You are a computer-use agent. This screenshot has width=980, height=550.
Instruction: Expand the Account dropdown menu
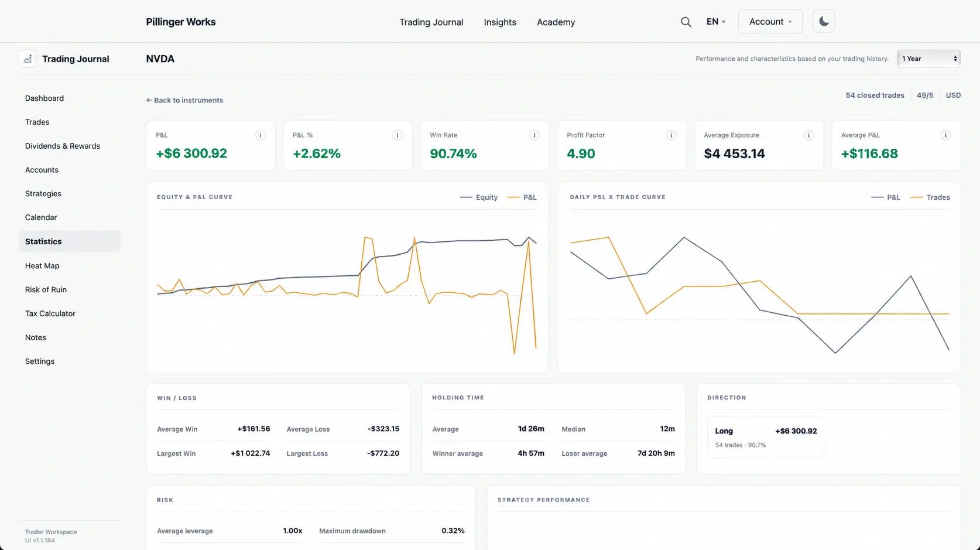click(x=770, y=22)
